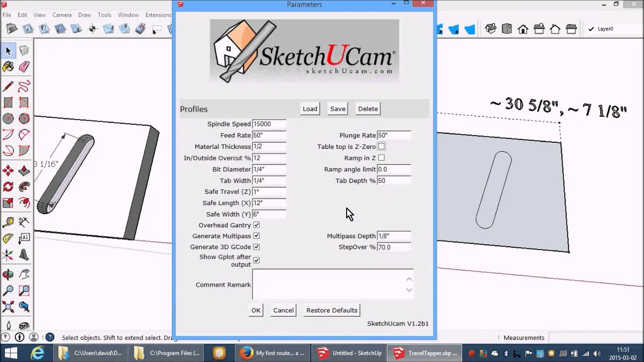Choose the Paint Bucket tool

(8, 66)
